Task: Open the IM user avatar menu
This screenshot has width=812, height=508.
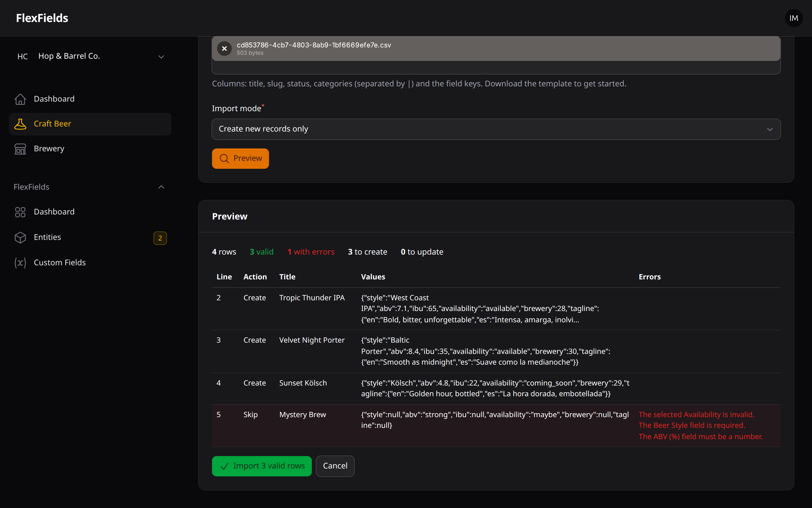Action: [793, 18]
